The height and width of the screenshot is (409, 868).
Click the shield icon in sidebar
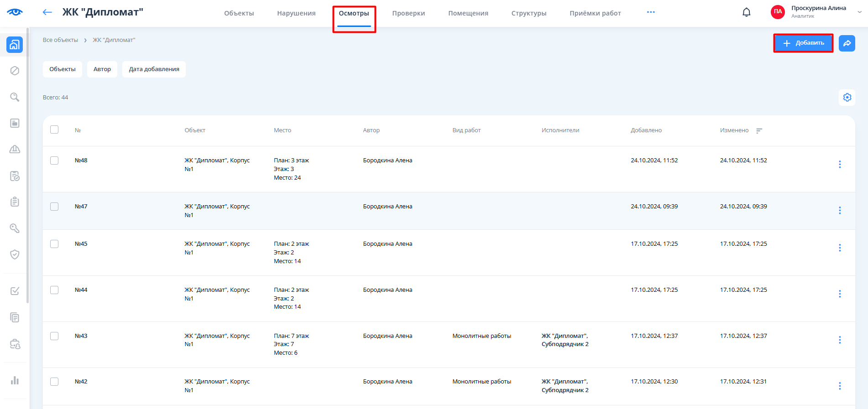coord(15,254)
